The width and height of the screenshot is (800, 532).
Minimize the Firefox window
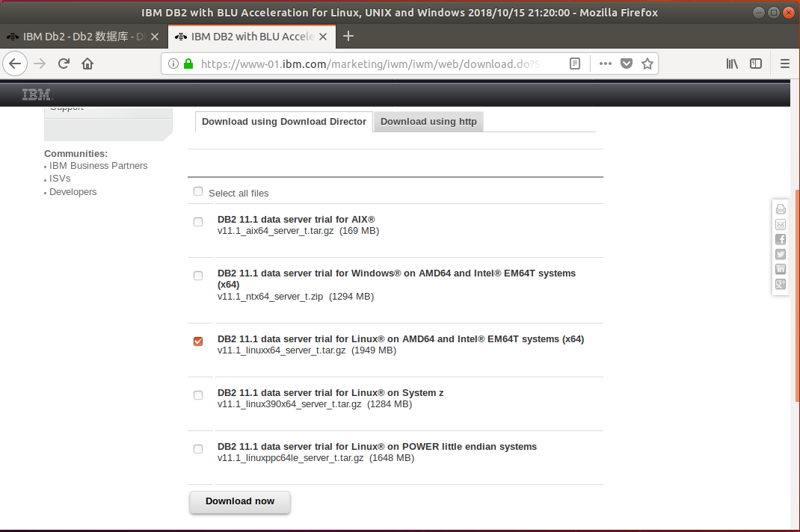(x=759, y=13)
